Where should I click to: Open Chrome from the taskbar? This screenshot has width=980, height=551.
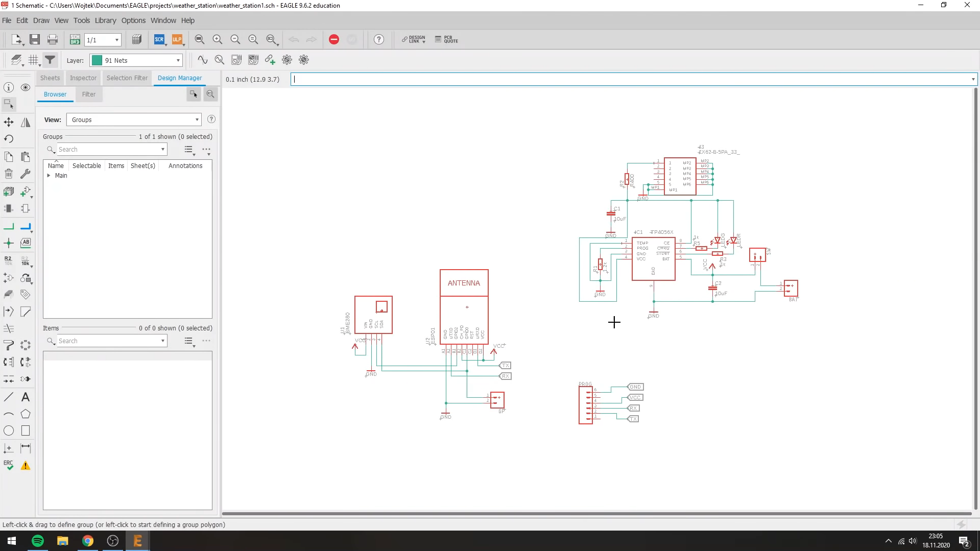click(x=88, y=541)
